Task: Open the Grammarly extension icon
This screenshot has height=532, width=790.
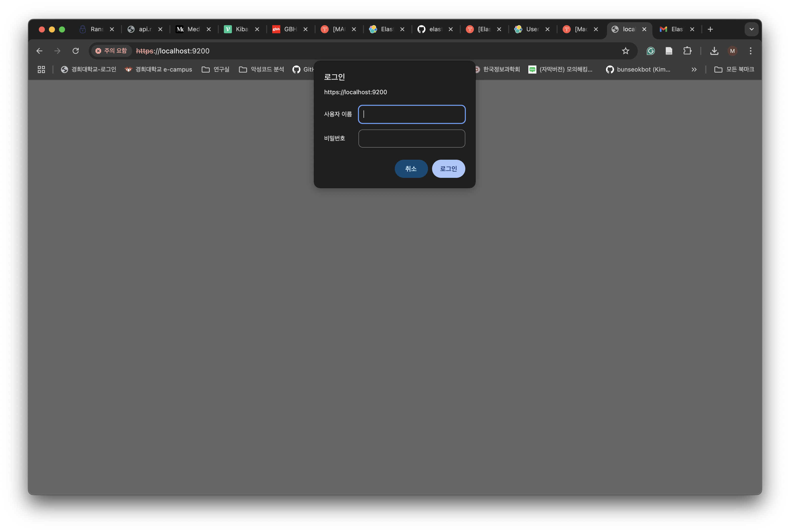Action: click(x=650, y=51)
